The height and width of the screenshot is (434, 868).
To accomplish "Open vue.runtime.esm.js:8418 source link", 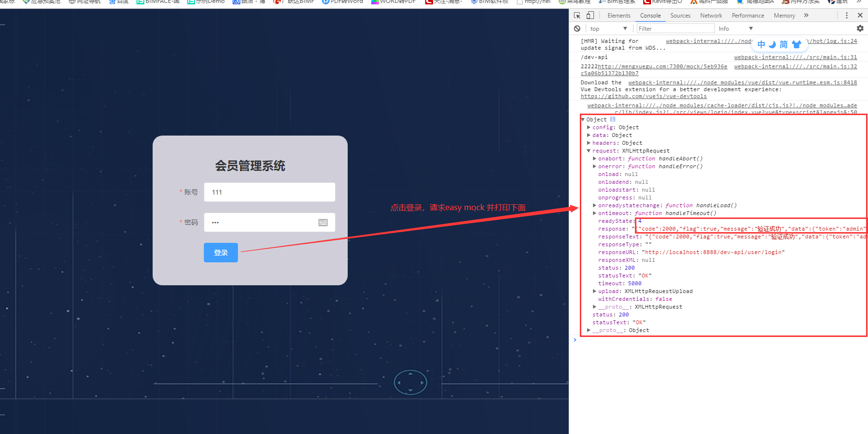I will pyautogui.click(x=743, y=82).
